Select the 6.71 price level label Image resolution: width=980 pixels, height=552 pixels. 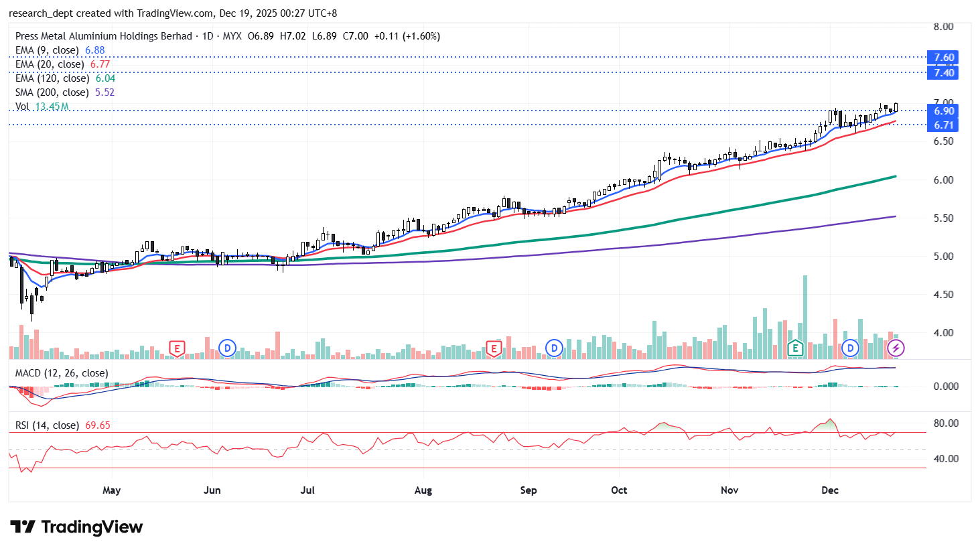[x=943, y=125]
